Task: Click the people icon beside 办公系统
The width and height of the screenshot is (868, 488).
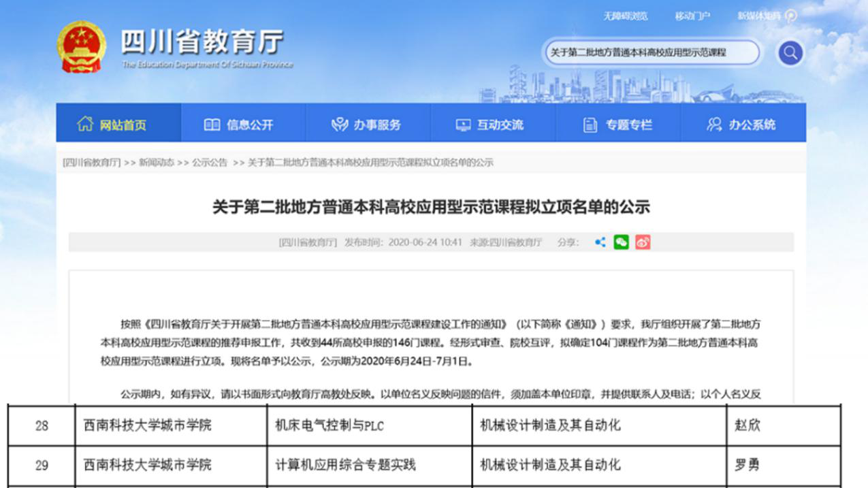Action: point(713,125)
